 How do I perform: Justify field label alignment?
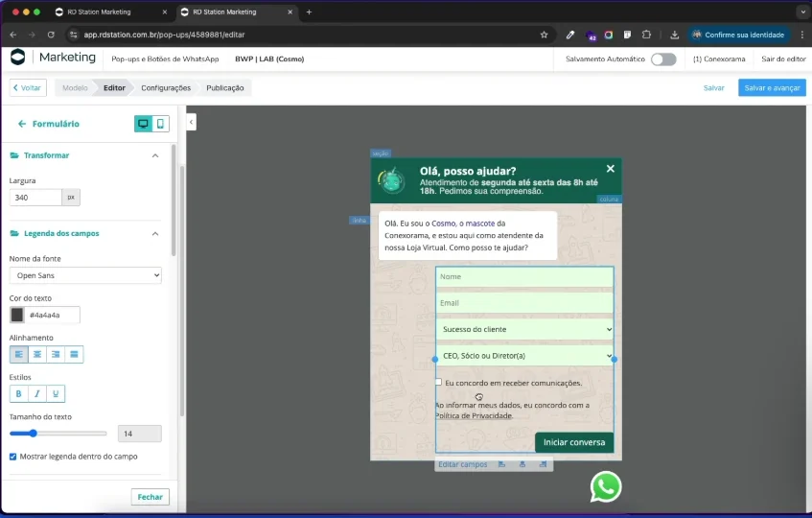tap(74, 354)
